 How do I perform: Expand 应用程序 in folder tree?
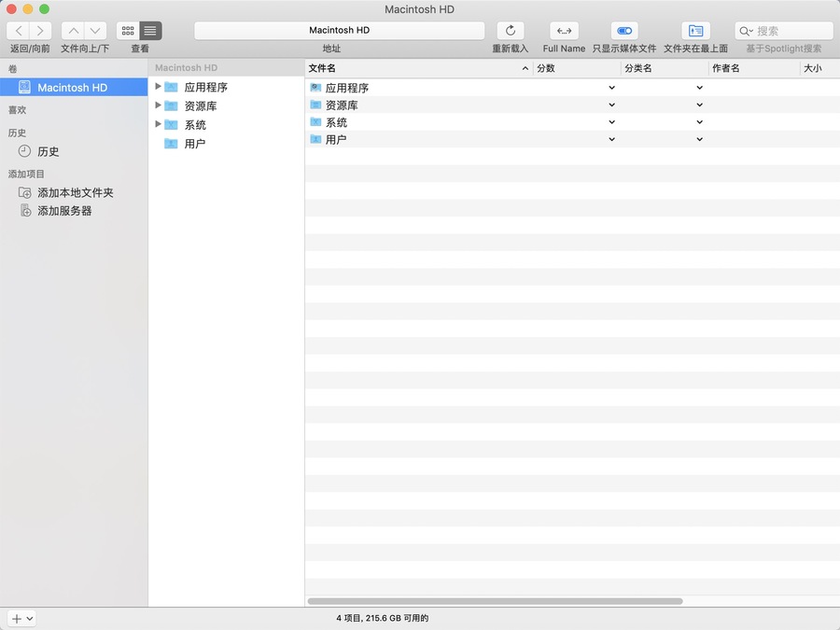[158, 86]
